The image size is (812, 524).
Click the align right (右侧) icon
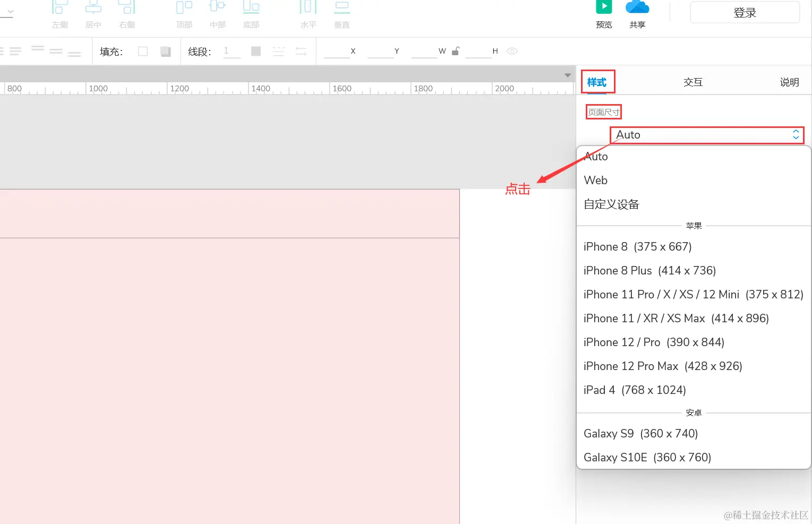[127, 7]
